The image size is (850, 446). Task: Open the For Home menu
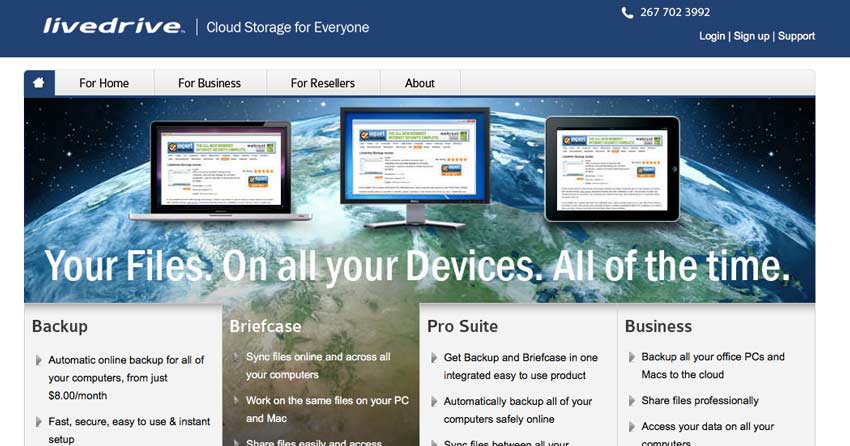coord(104,83)
